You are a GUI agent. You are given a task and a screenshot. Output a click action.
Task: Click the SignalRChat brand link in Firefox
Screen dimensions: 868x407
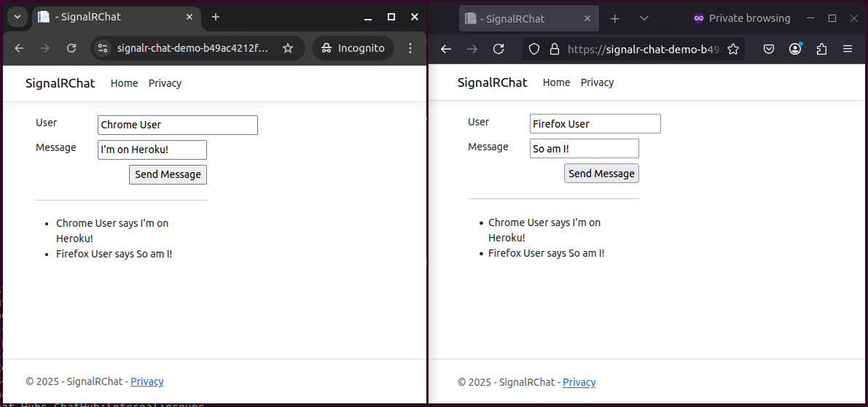[493, 82]
